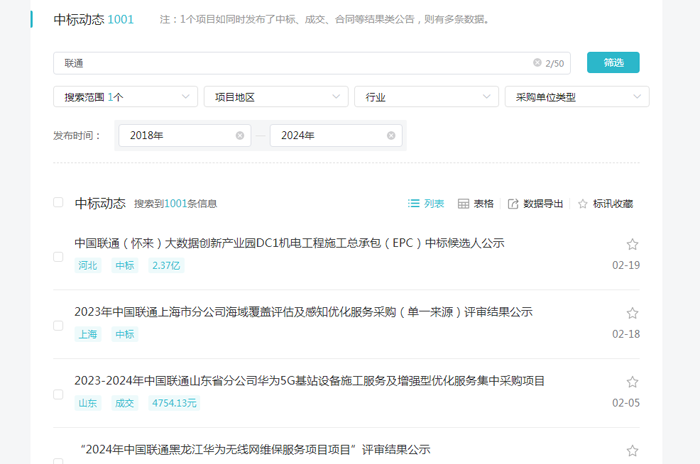
Task: Star the 黑龙江华为无线网维保 entry
Action: [x=632, y=451]
